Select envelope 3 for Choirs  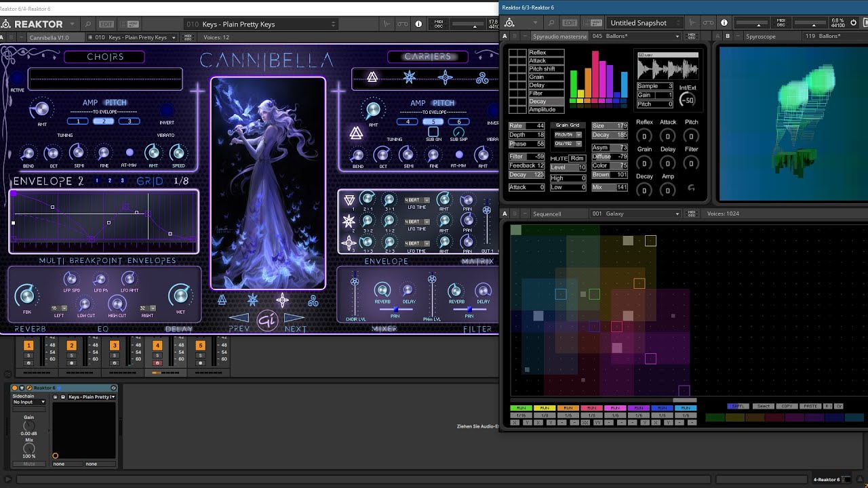(130, 121)
